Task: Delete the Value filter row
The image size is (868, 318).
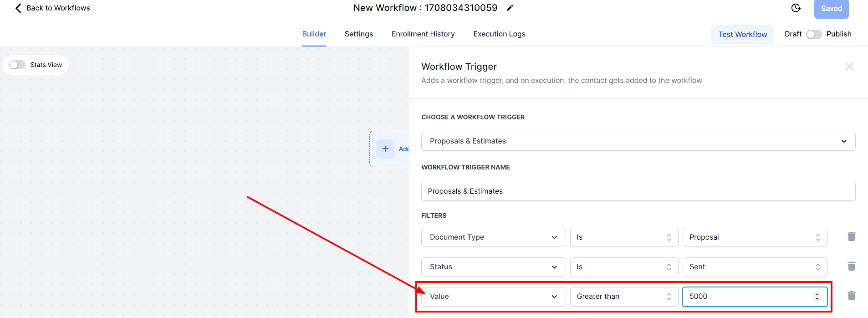Action: tap(851, 296)
